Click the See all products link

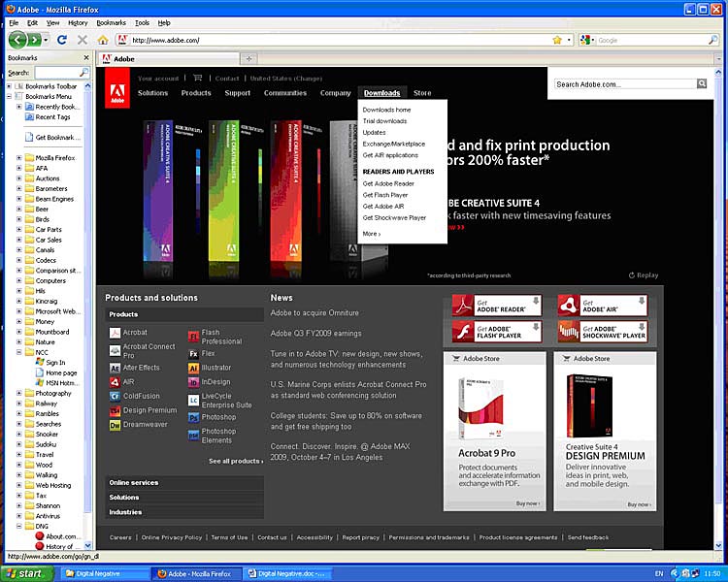[235, 461]
